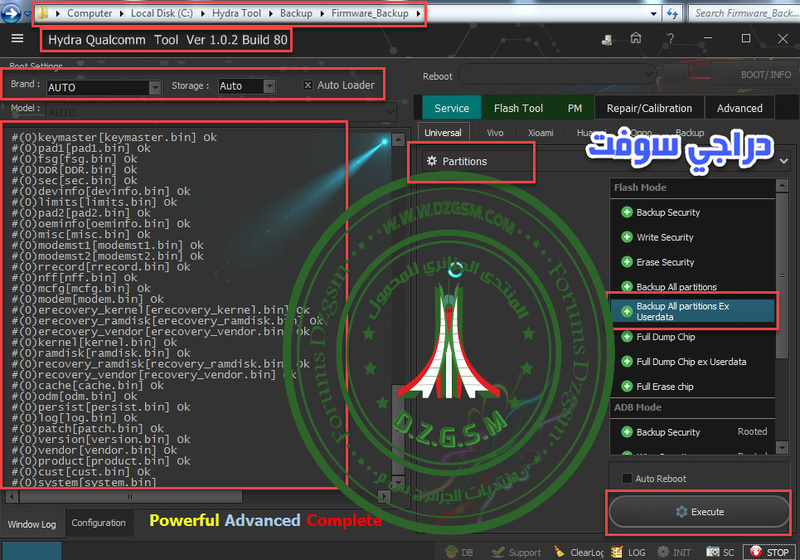Disable the Auto Loader checkbox

point(308,86)
